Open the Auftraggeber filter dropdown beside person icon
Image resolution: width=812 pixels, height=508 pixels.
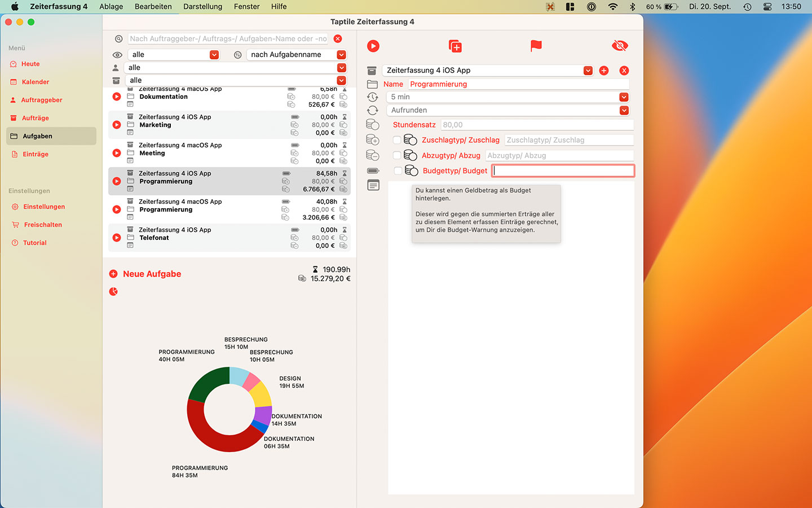[235, 68]
